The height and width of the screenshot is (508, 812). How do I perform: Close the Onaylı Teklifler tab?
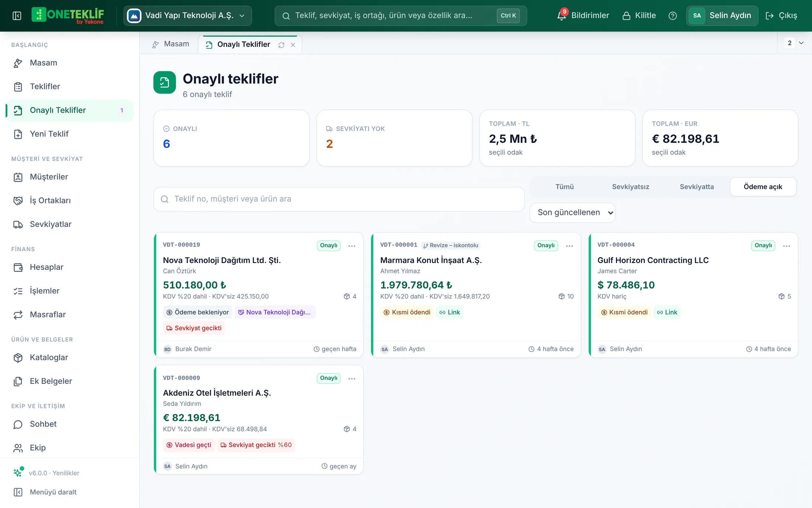pos(293,45)
